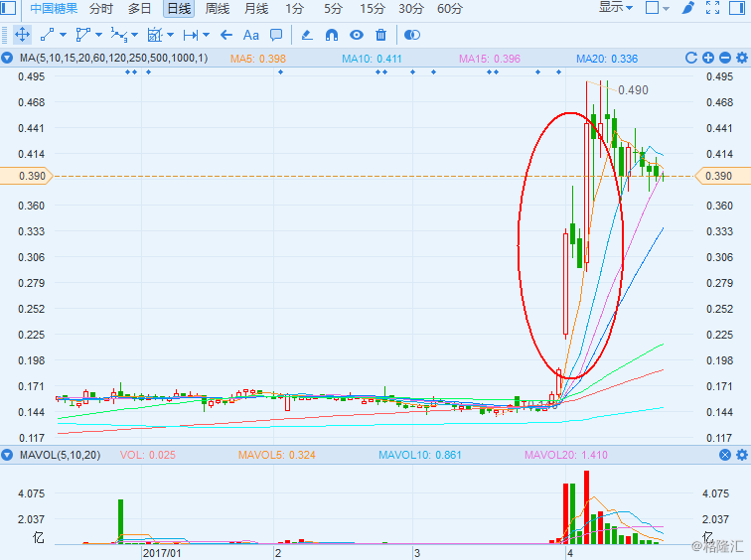Select the range ruler tool icon

tap(191, 35)
